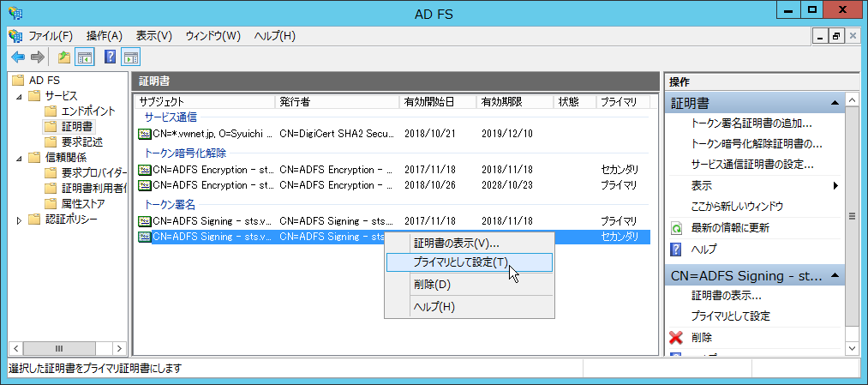The width and height of the screenshot is (868, 385).
Task: Choose 削除(D) in context menu
Action: [x=470, y=285]
